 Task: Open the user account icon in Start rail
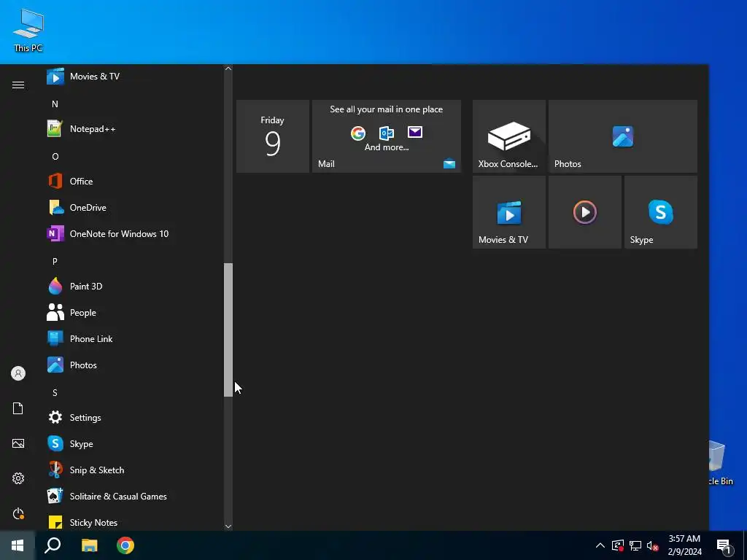(x=18, y=373)
